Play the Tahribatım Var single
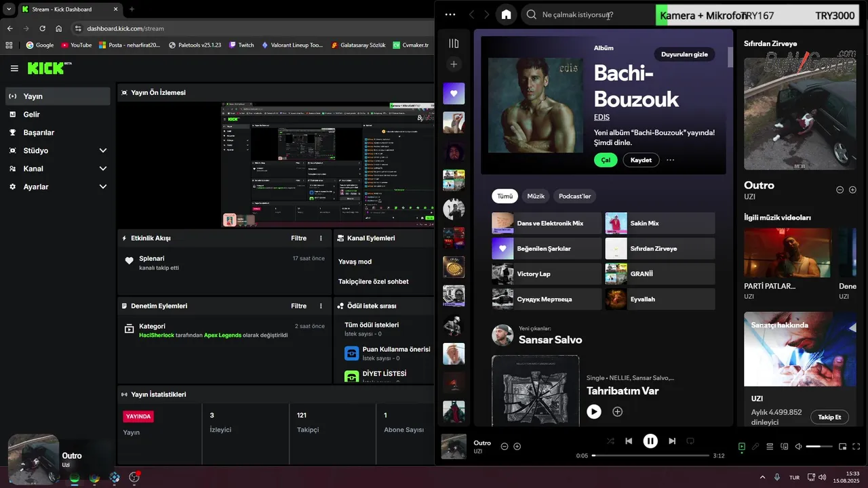 pyautogui.click(x=594, y=411)
